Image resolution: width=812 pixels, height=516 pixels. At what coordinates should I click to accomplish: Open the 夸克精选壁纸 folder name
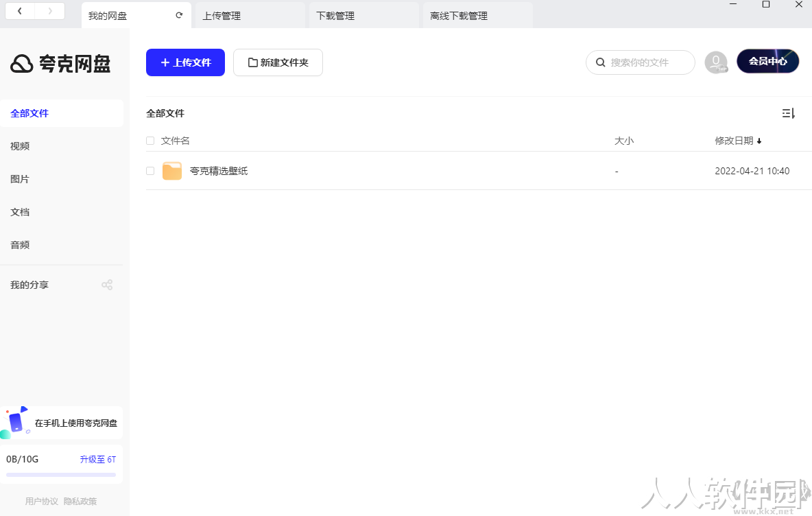pos(219,171)
